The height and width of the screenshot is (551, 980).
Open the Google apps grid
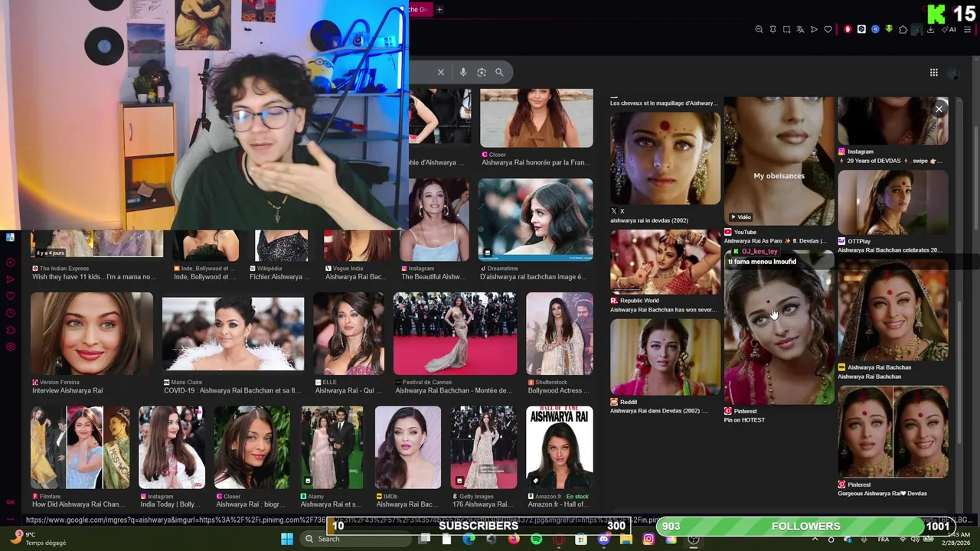click(934, 73)
